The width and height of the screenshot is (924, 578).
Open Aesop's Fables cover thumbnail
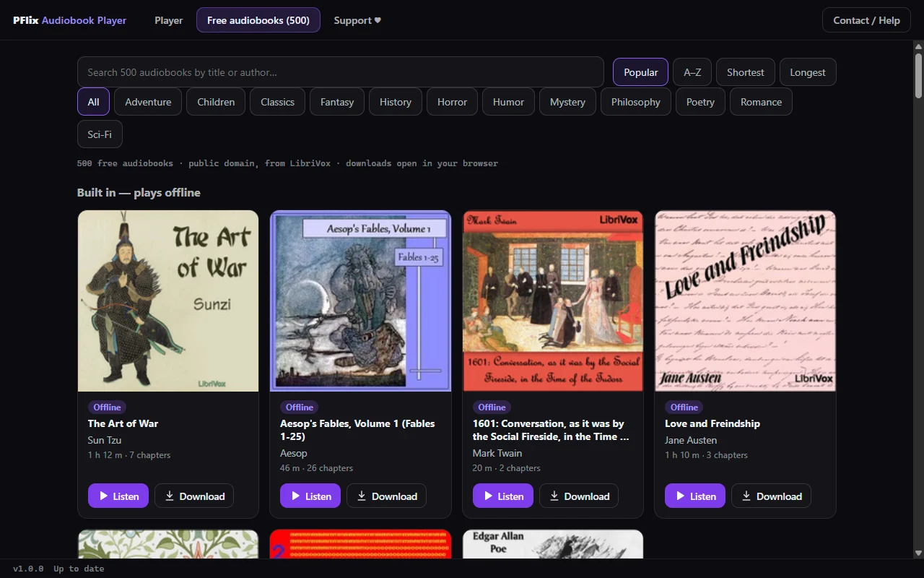360,301
